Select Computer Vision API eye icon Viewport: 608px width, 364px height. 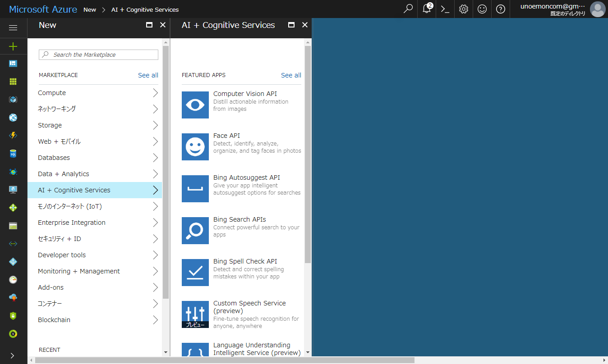click(x=195, y=105)
